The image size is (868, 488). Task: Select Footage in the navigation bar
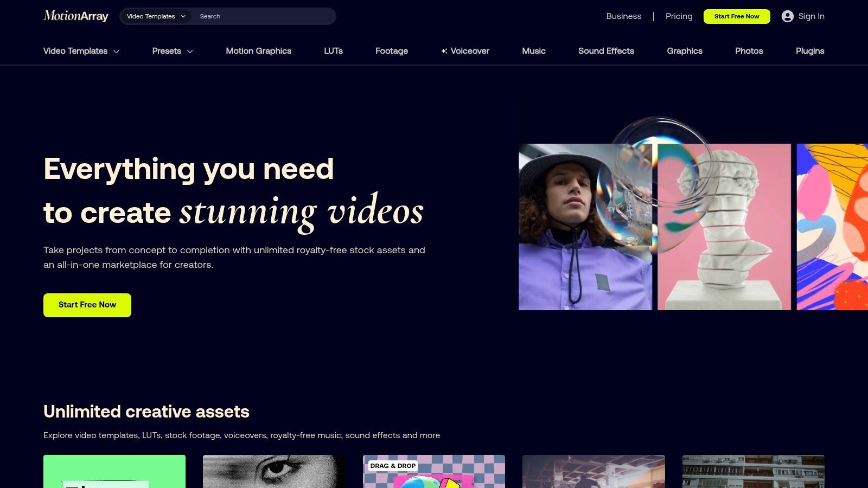coord(391,51)
